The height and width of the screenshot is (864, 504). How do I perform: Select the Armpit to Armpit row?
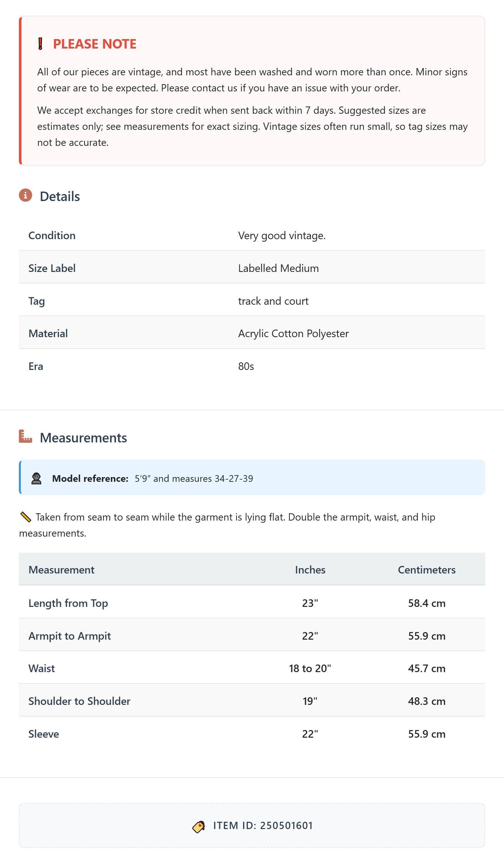pyautogui.click(x=252, y=636)
